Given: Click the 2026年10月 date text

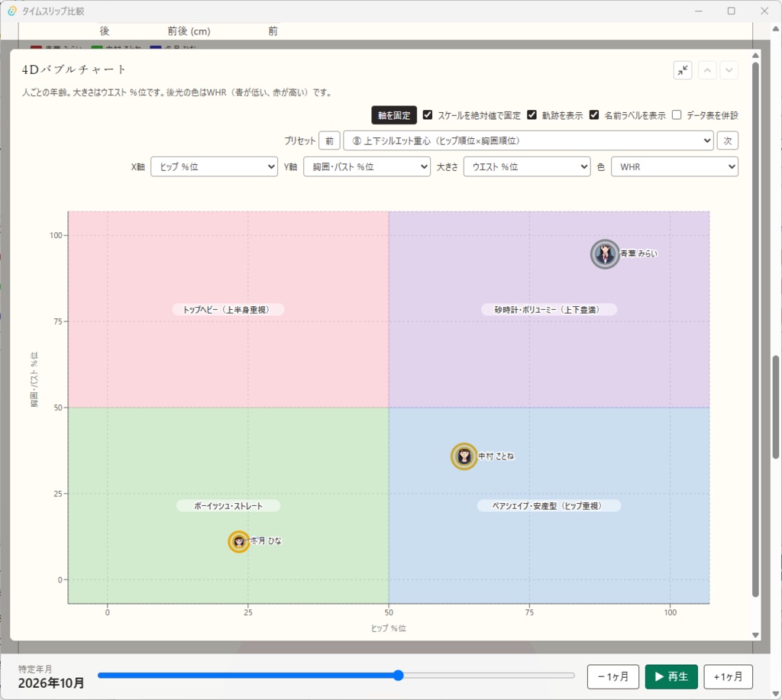Looking at the screenshot, I should [x=51, y=683].
